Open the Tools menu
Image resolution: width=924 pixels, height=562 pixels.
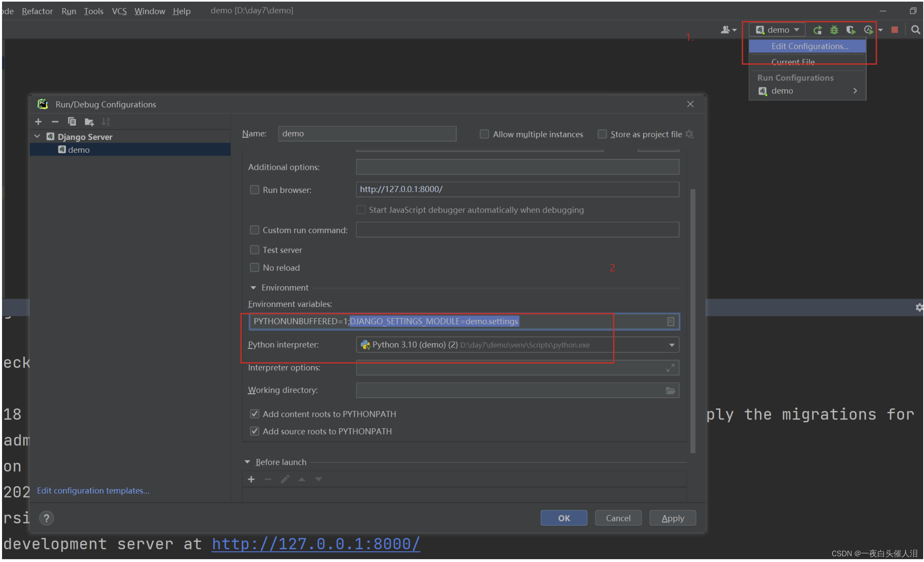93,11
